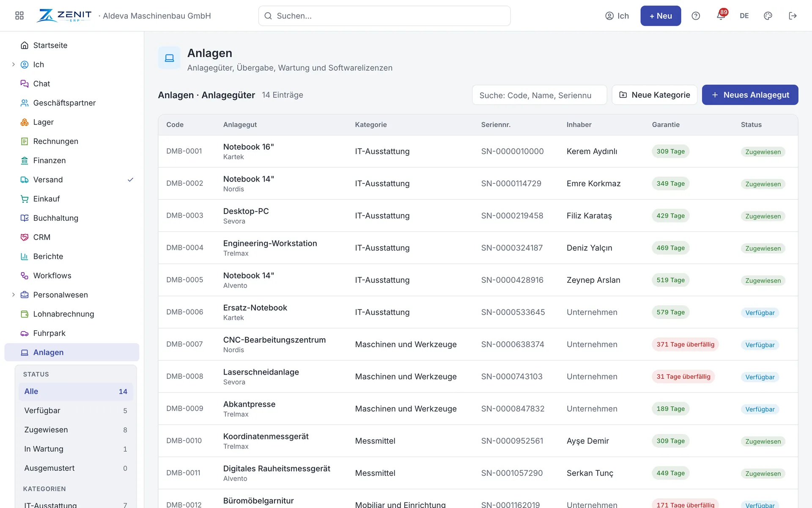Go to Startseite in the sidebar
Screen dimensions: 812x508
pos(72,45)
